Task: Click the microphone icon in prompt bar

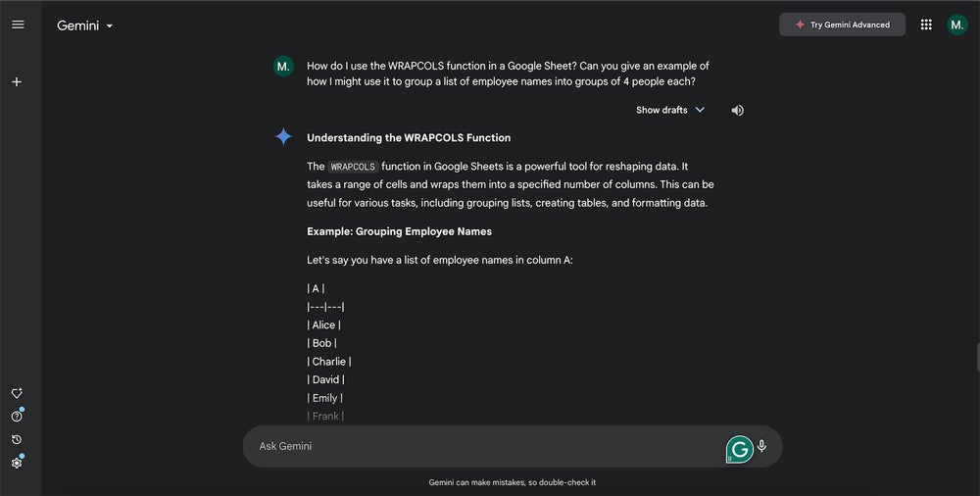Action: click(x=761, y=446)
